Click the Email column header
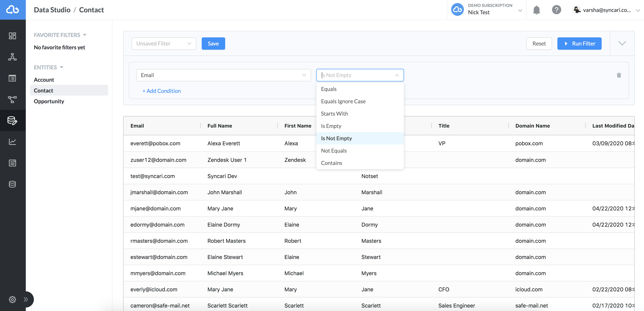This screenshot has height=311, width=644. coord(137,126)
